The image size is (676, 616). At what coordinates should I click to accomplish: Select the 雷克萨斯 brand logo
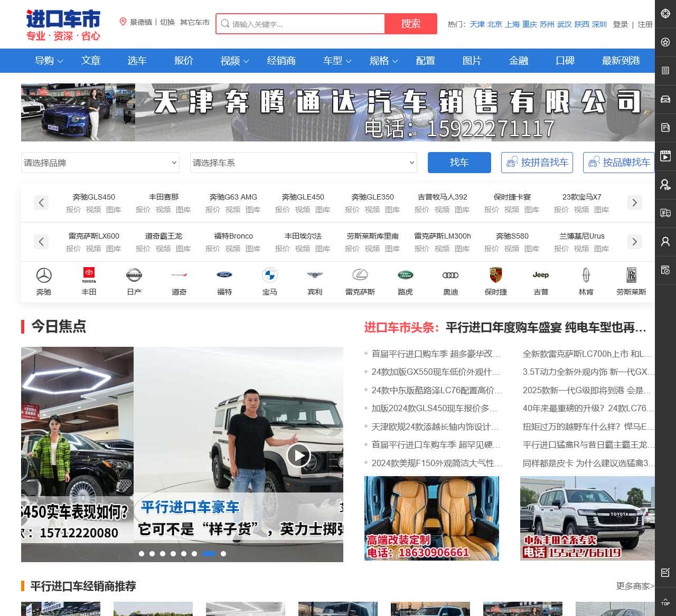tap(360, 275)
